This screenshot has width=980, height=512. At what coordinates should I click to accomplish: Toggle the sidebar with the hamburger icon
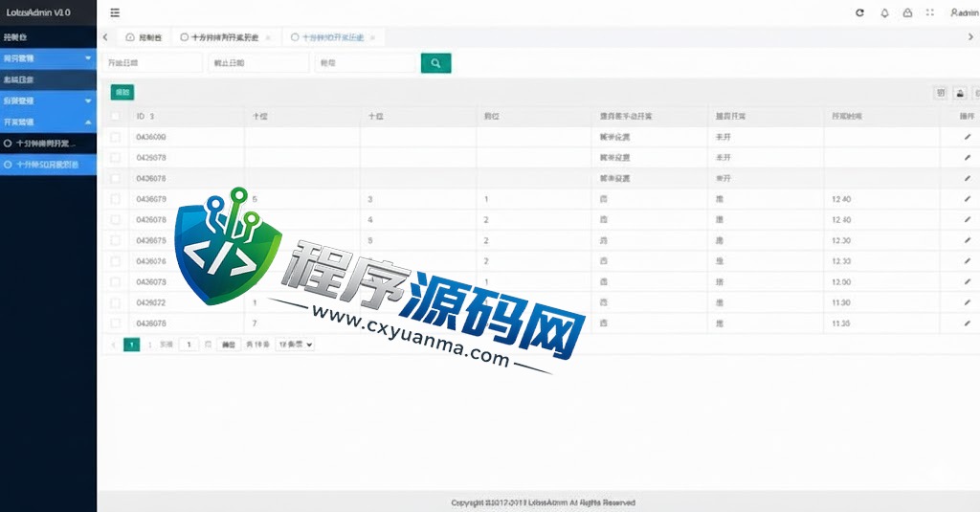(x=115, y=12)
